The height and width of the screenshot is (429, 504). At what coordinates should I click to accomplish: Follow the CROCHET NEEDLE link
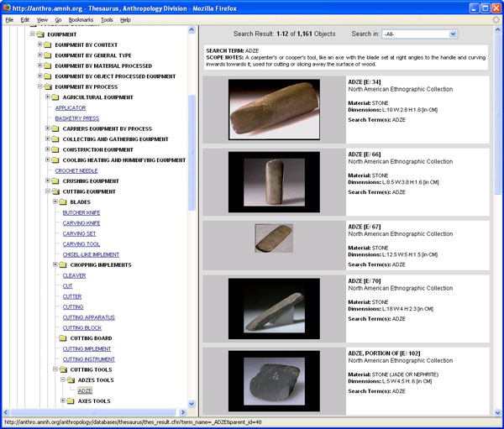click(x=76, y=170)
